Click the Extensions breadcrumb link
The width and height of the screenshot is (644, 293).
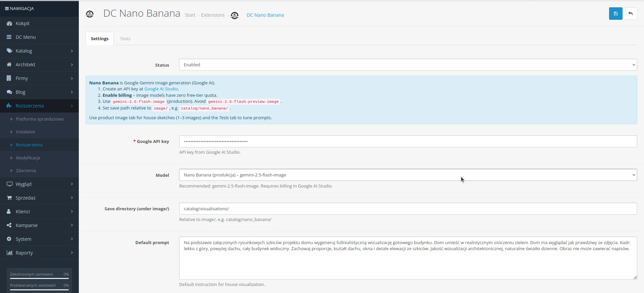213,15
